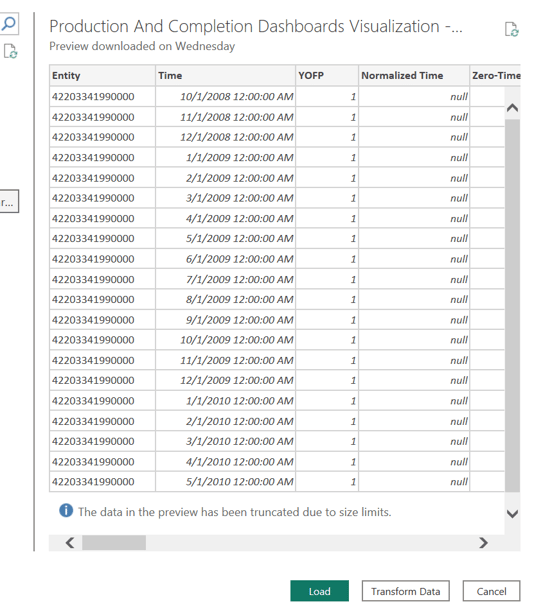Click the vertical scrollbar thumb
Screen dimensions: 543x604
click(x=512, y=305)
